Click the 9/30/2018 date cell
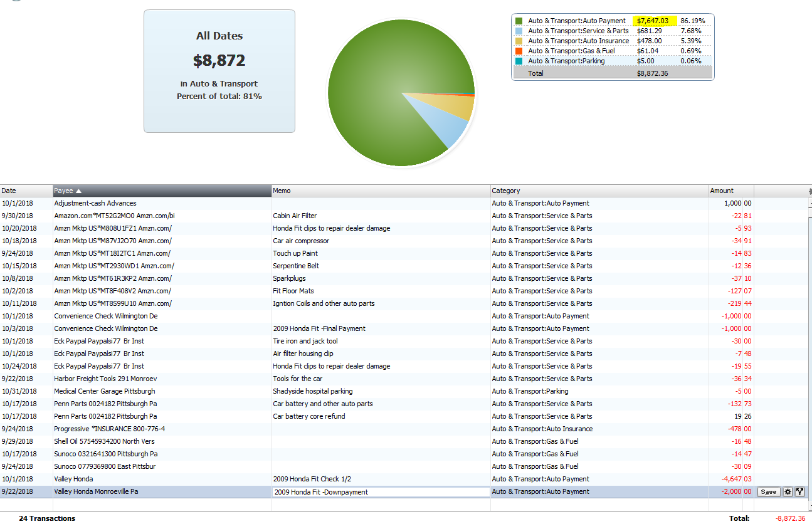The image size is (812, 524). tap(26, 216)
